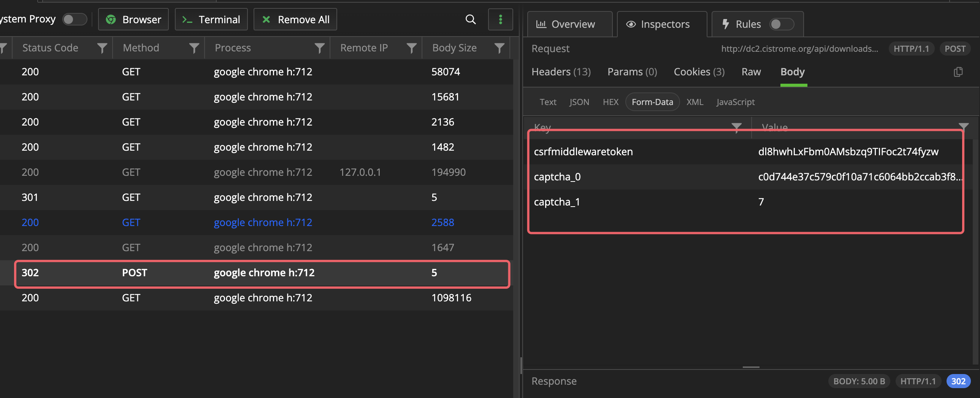Click the HTTP/1.1 request badge
Viewport: 980px width, 398px height.
(x=911, y=49)
